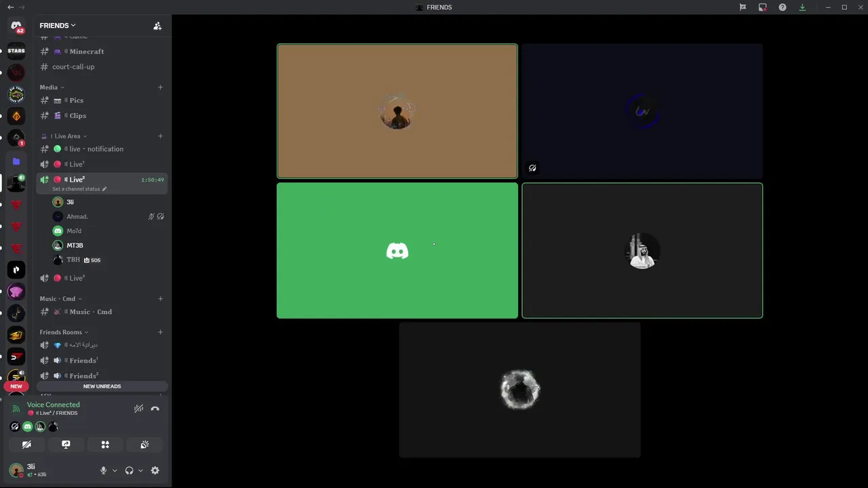Open the soundboard button
Screen dimensions: 868x488
pos(144,445)
